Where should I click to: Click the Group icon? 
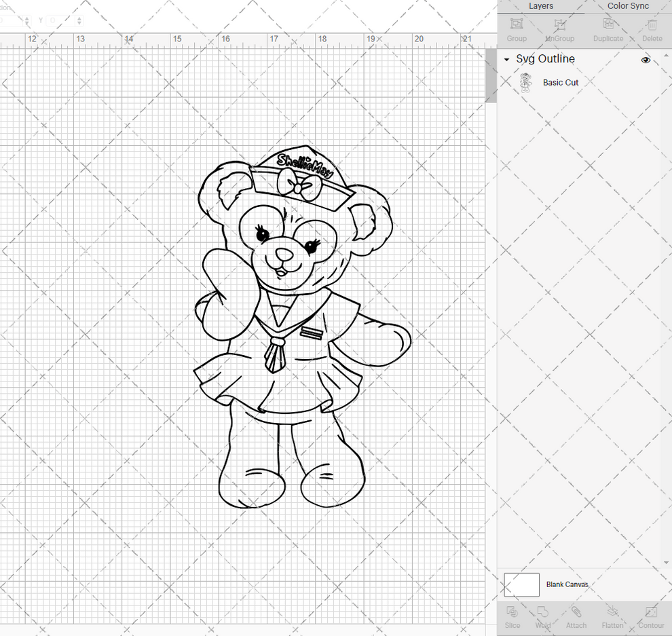tap(516, 29)
